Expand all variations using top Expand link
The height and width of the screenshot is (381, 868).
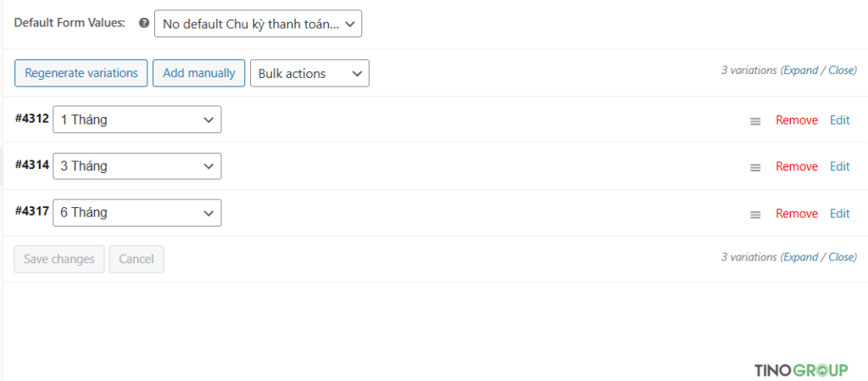(x=800, y=70)
